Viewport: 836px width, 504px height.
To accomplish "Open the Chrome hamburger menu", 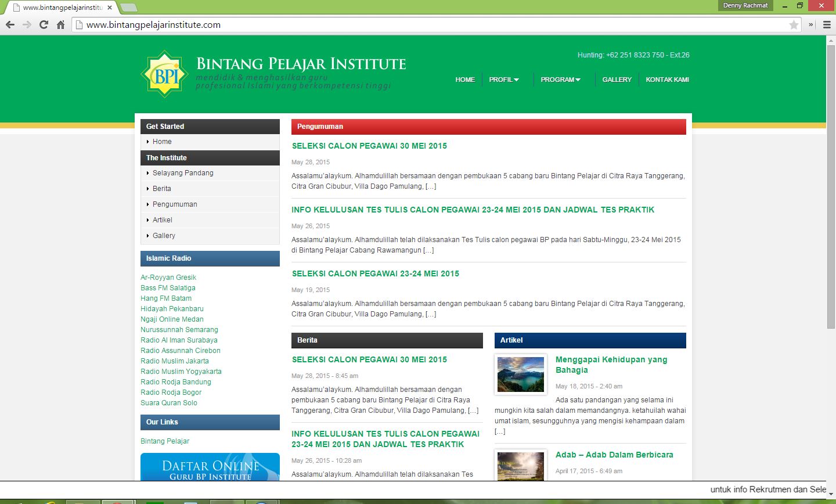I will [x=827, y=24].
